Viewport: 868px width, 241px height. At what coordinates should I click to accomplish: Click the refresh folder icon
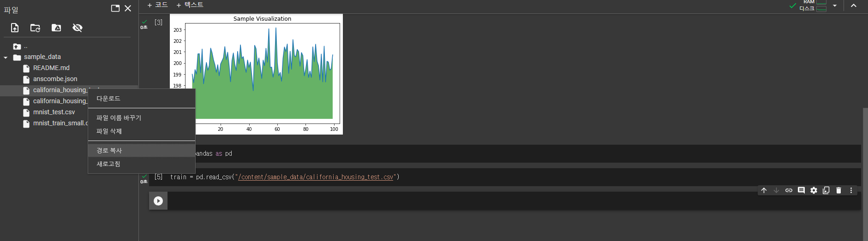(x=35, y=28)
